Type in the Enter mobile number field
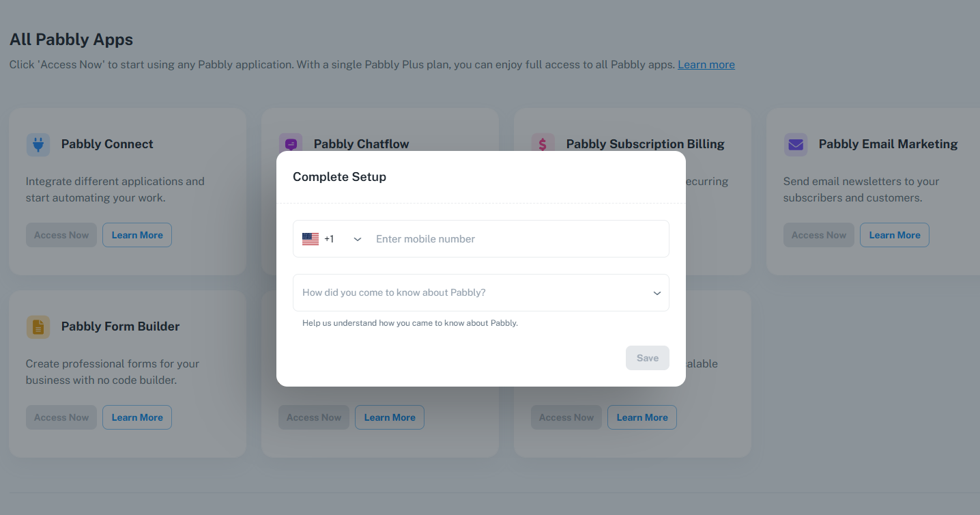The height and width of the screenshot is (515, 980). (x=519, y=239)
